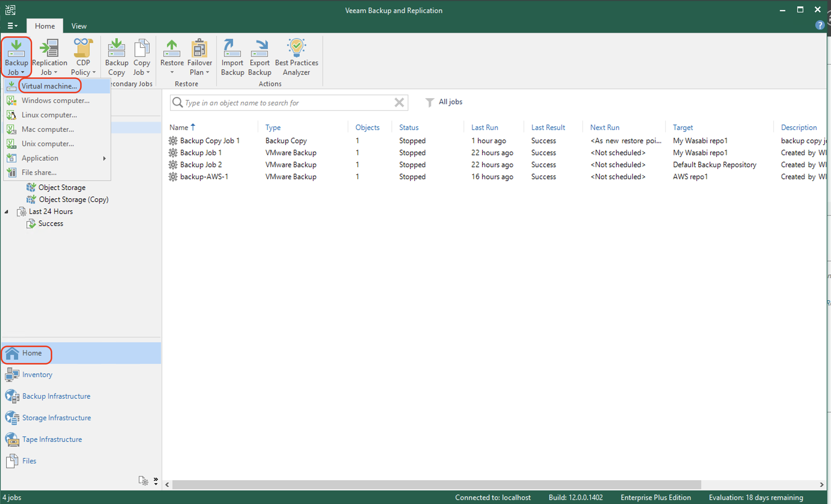Click the Storage Infrastructure navigation icon
This screenshot has width=831, height=504.
12,418
